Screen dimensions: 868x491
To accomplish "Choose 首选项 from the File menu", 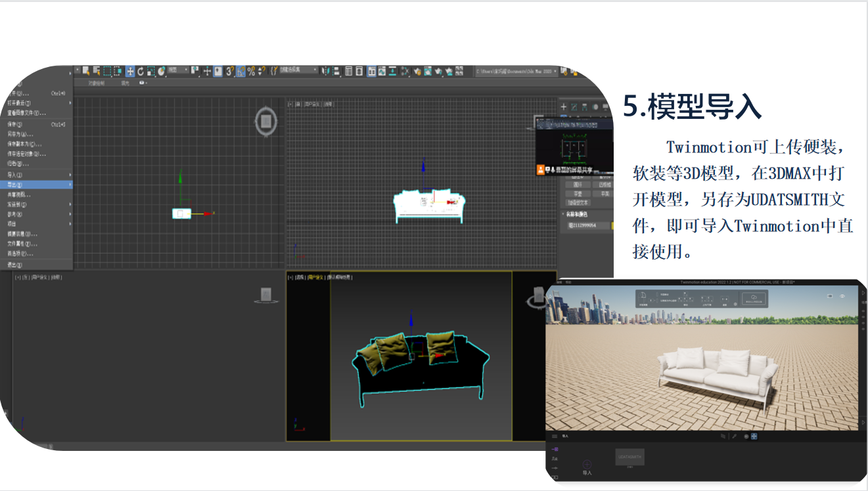I will pos(20,253).
